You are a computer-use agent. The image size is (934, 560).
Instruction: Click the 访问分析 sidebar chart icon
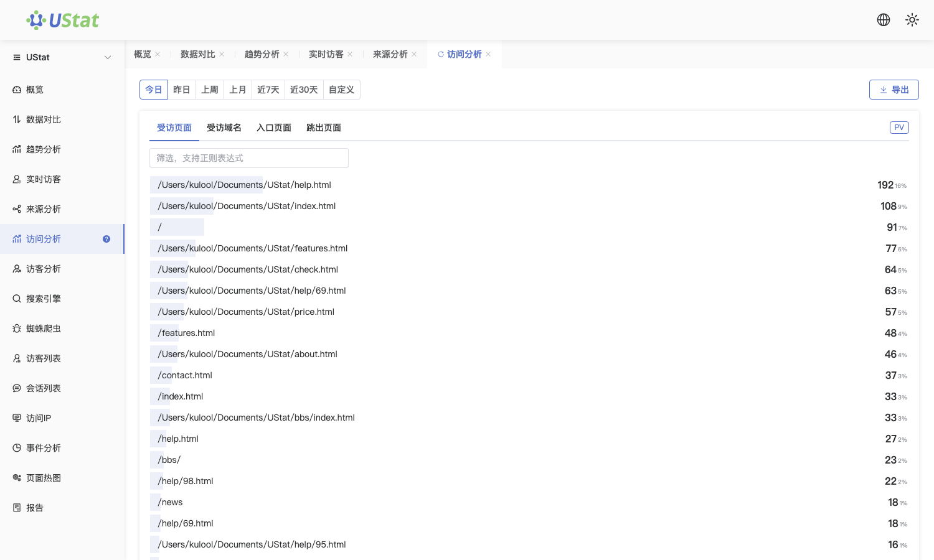coord(17,239)
